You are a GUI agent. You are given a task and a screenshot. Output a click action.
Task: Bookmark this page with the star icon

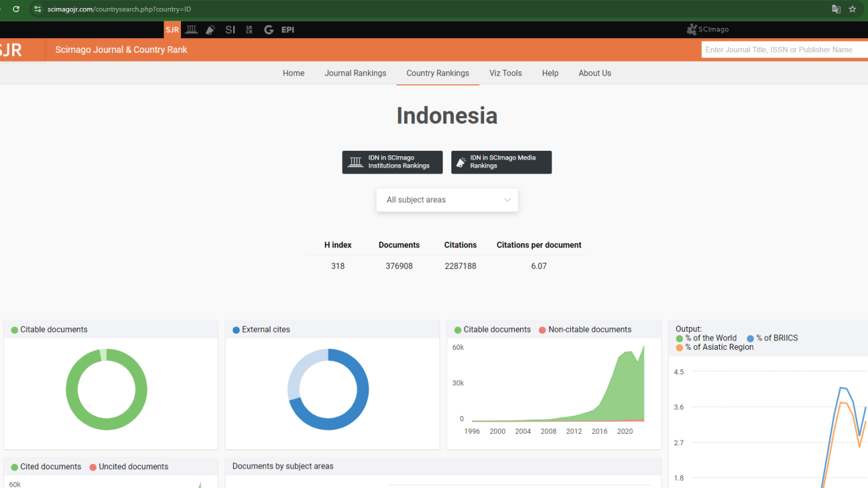pos(853,9)
